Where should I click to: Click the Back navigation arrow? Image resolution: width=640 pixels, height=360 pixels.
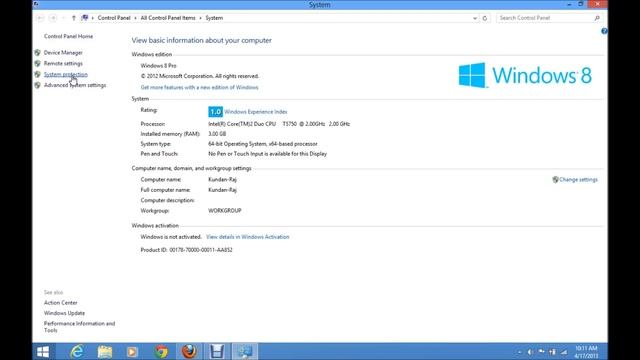40,18
